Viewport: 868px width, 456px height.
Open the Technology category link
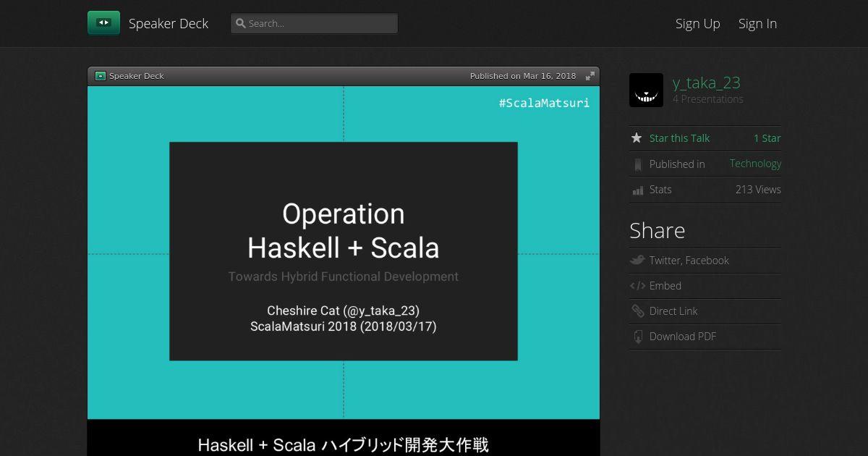[x=755, y=164]
